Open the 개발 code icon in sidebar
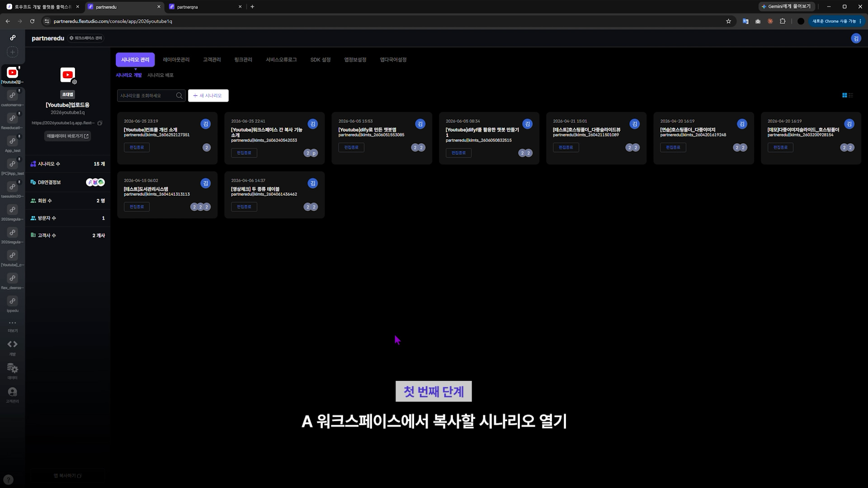This screenshot has width=868, height=488. [12, 344]
